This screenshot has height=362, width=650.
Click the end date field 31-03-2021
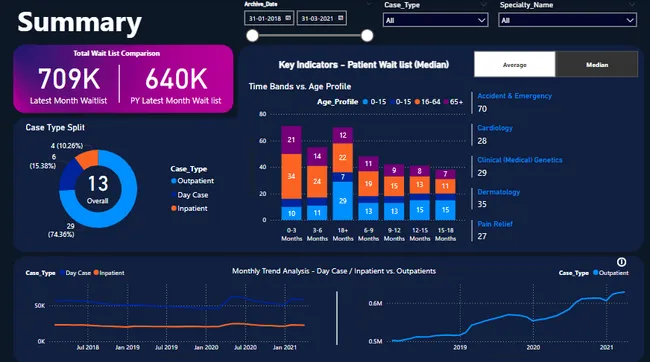pyautogui.click(x=322, y=18)
